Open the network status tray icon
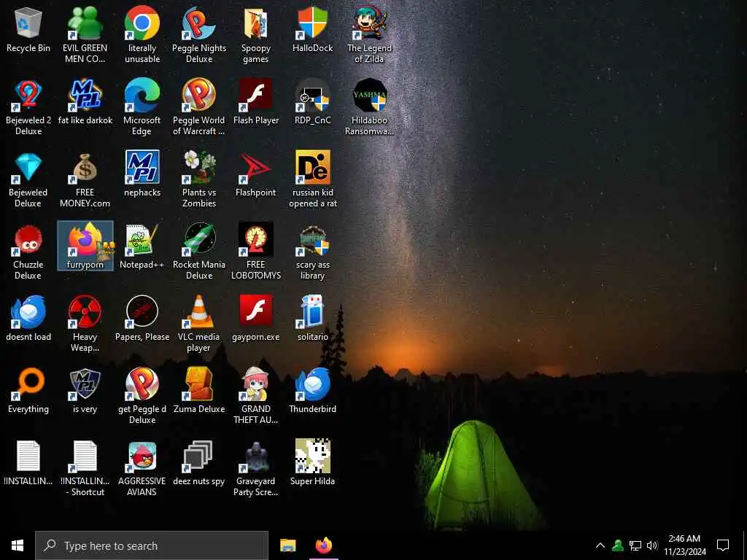747x560 pixels. pos(635,545)
